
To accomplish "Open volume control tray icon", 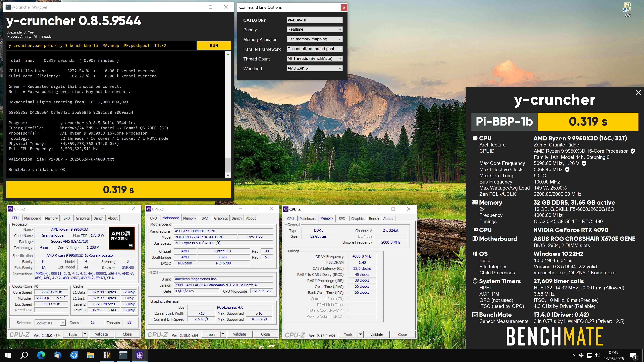I will click(597, 355).
